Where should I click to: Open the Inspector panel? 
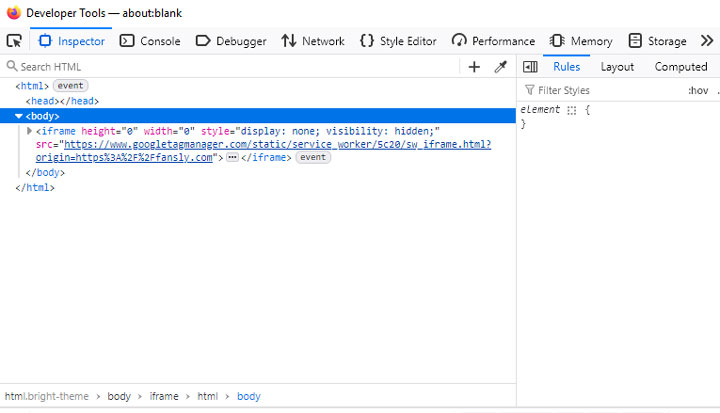[71, 41]
